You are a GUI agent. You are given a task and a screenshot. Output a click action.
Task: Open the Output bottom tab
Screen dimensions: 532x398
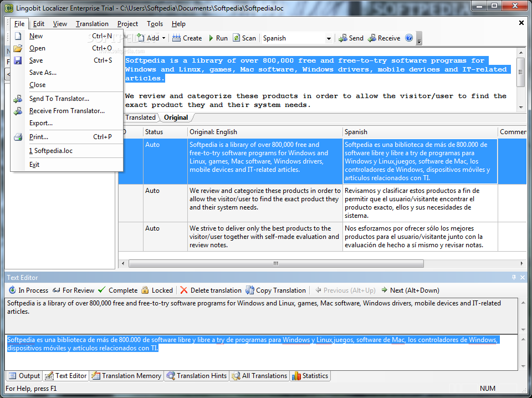24,376
